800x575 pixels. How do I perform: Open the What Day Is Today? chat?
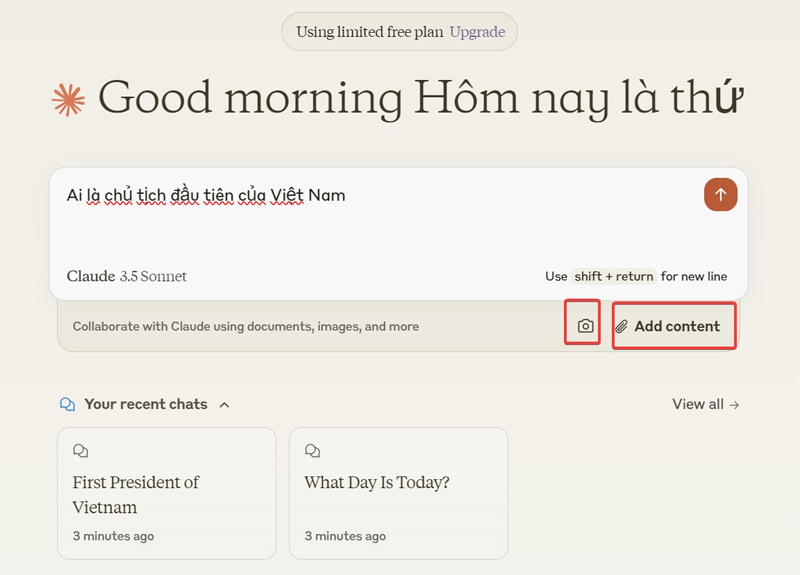[x=398, y=494]
